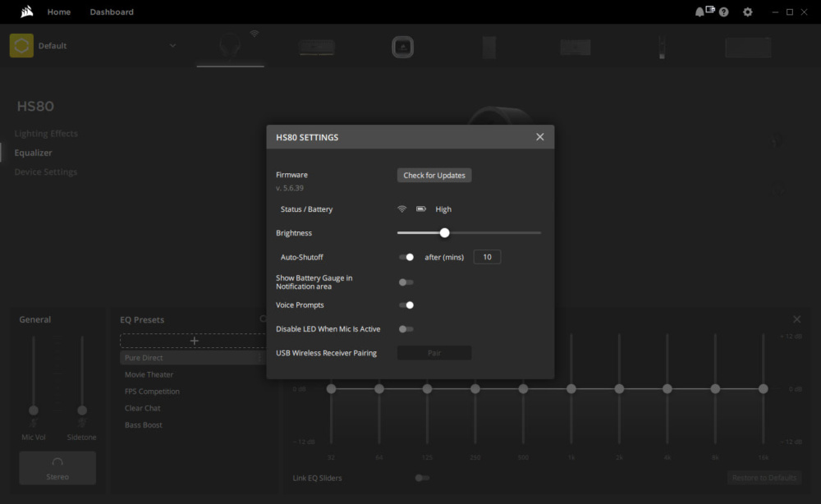The height and width of the screenshot is (504, 821).
Task: Click the 16k EQ slider handle
Action: 764,389
